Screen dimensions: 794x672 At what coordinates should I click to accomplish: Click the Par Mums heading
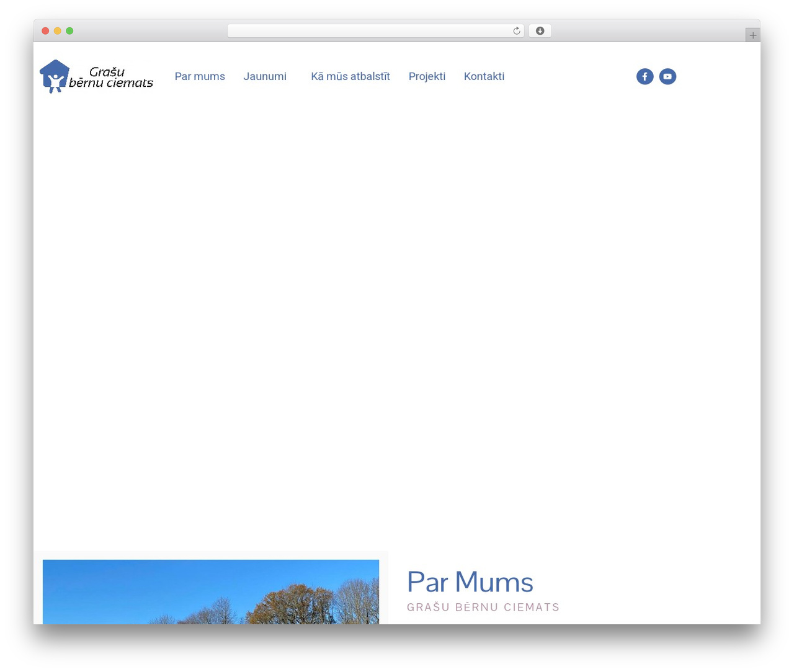coord(470,582)
